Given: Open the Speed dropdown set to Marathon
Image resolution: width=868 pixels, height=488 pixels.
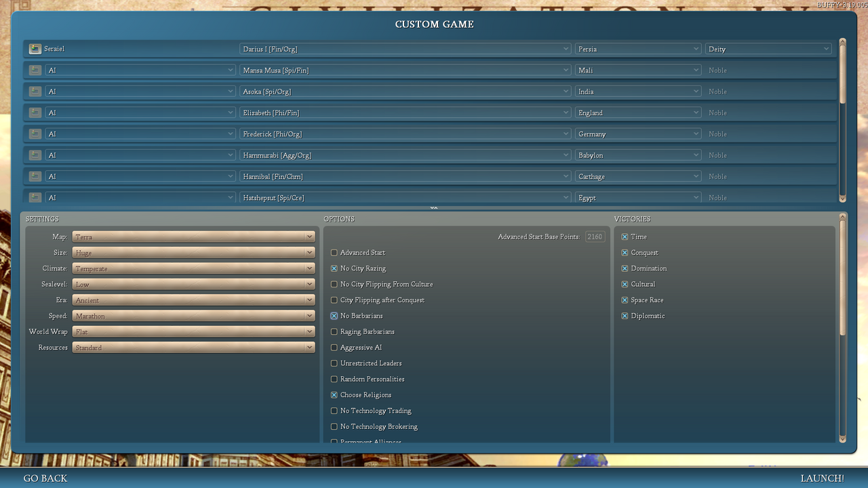Looking at the screenshot, I should pyautogui.click(x=193, y=316).
